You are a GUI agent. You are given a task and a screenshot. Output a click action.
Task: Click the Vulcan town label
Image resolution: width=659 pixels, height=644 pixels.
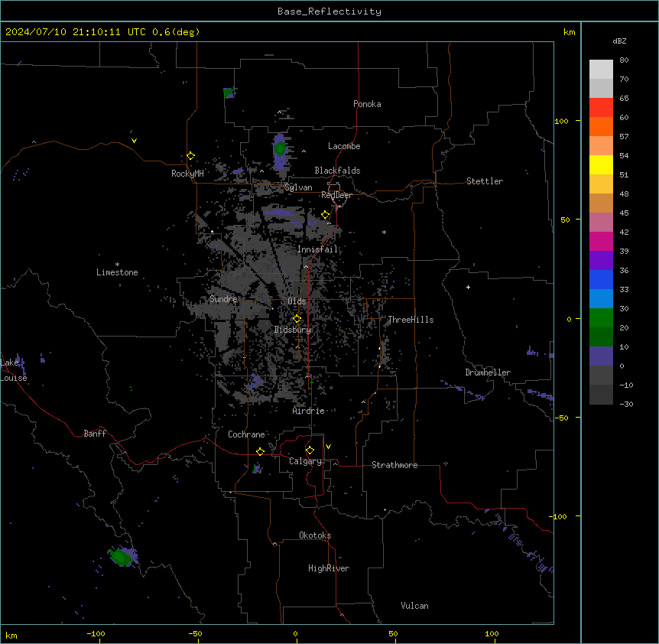click(415, 606)
